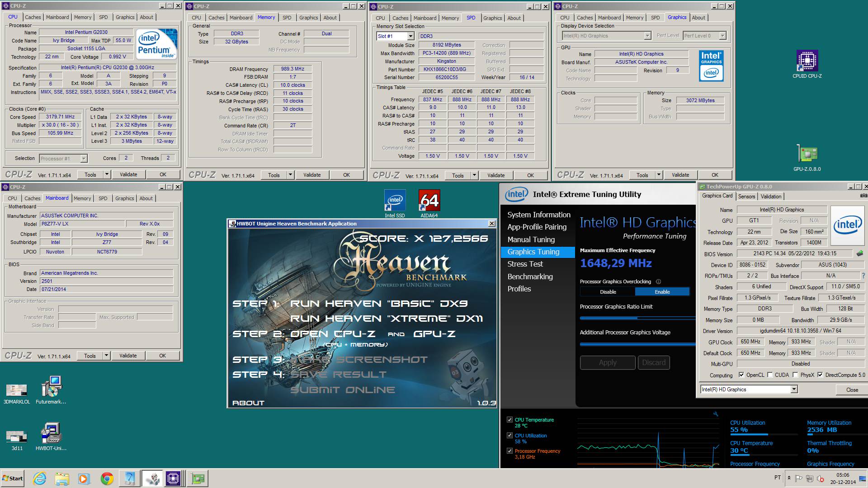Click OK in Graphics tab window
This screenshot has height=488, width=868.
pos(715,175)
